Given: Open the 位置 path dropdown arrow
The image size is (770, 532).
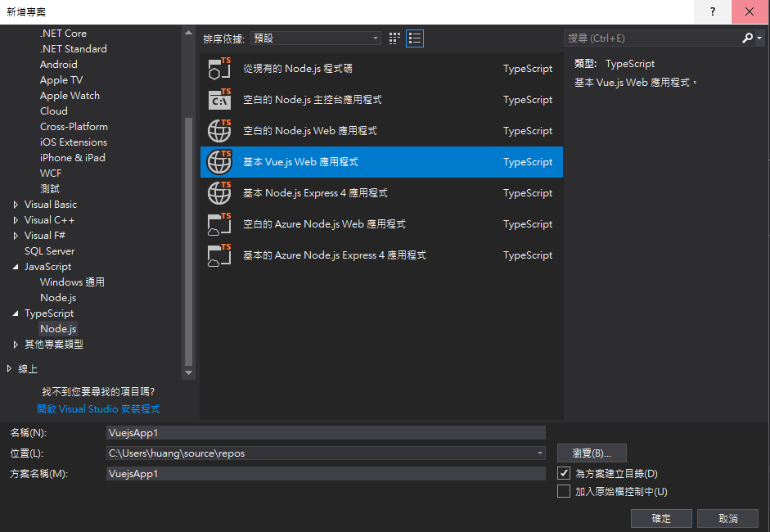Looking at the screenshot, I should click(x=539, y=453).
